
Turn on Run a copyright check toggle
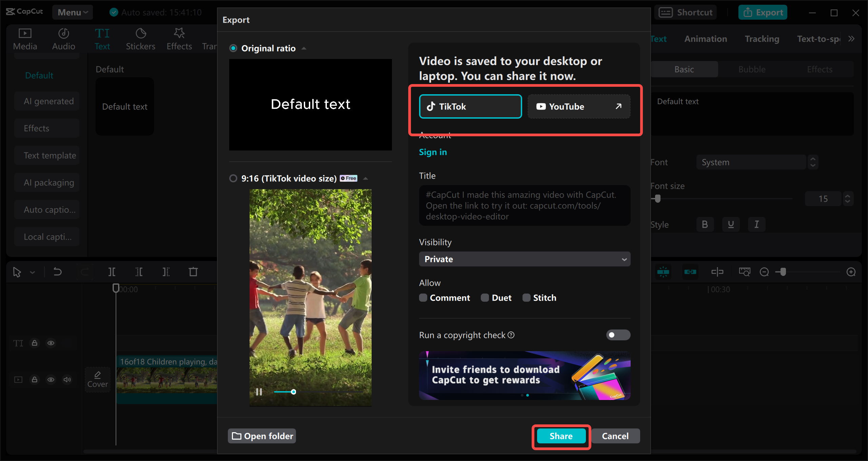618,335
